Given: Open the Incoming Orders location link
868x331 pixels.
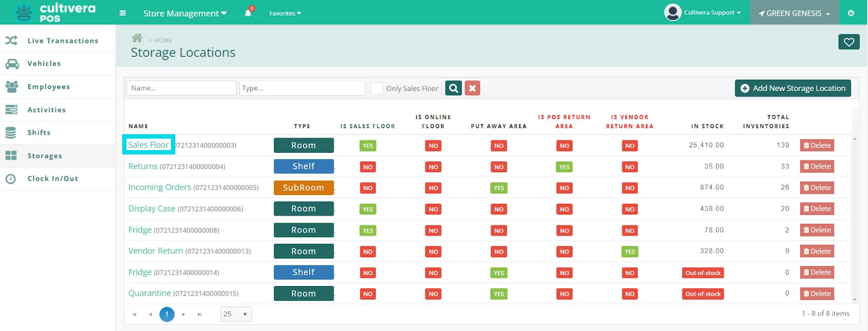Looking at the screenshot, I should click(159, 187).
